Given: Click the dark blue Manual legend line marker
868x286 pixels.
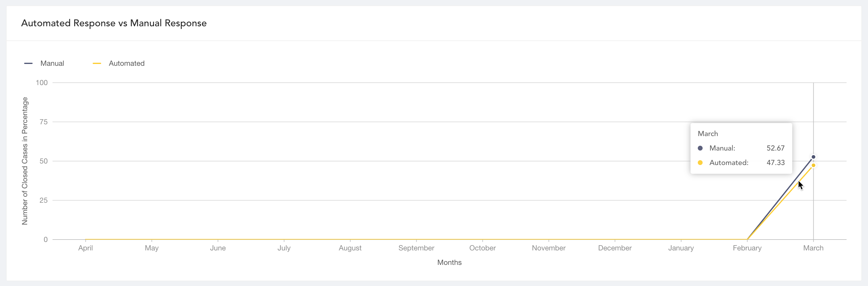Looking at the screenshot, I should (28, 63).
